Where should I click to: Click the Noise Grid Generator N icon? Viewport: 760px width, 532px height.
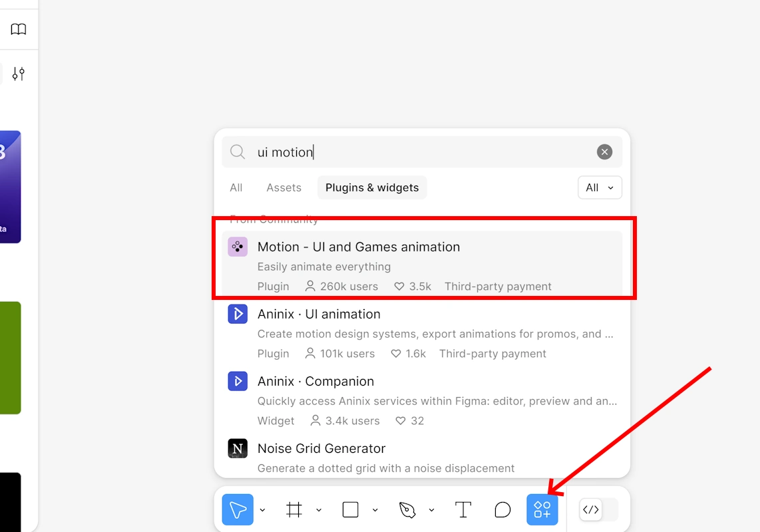point(238,449)
